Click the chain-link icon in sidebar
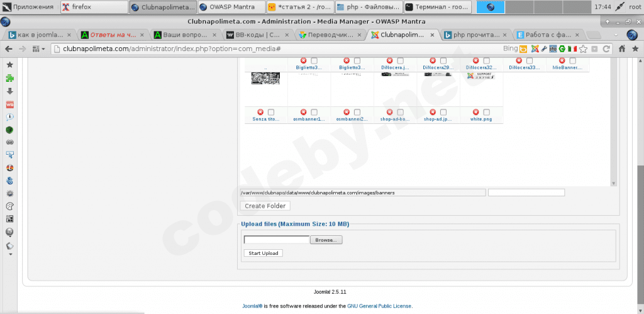Image resolution: width=644 pixels, height=314 pixels. click(10, 142)
